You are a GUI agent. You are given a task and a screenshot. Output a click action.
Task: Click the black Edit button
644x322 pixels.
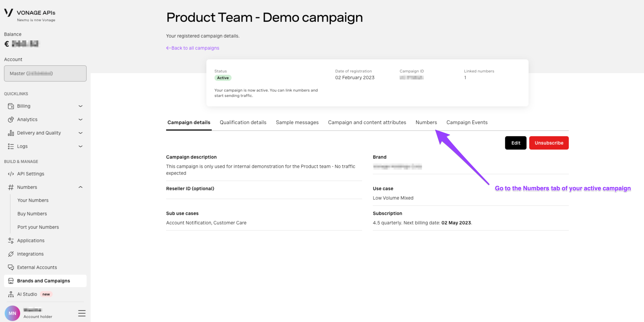click(515, 143)
